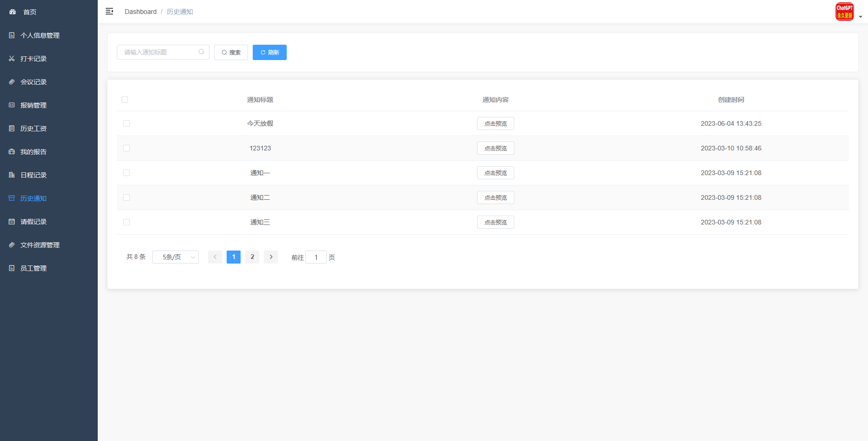
Task: Toggle the select-all checkbox in table header
Action: (x=126, y=99)
